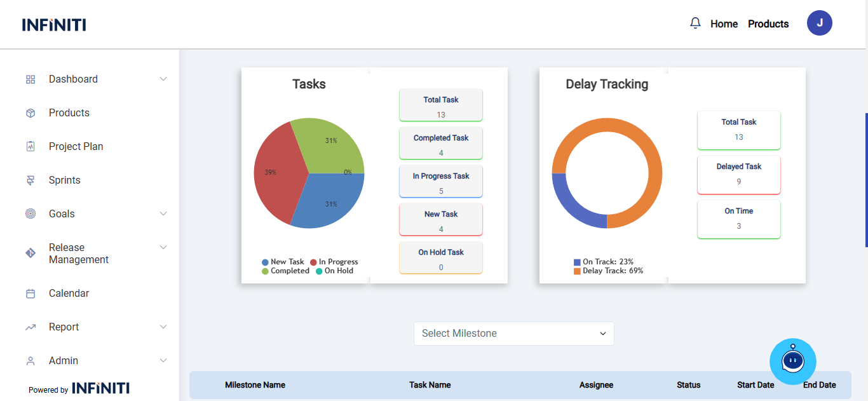Expand the Report submenu chevron
Viewport: 868px width, 401px height.
click(x=163, y=327)
